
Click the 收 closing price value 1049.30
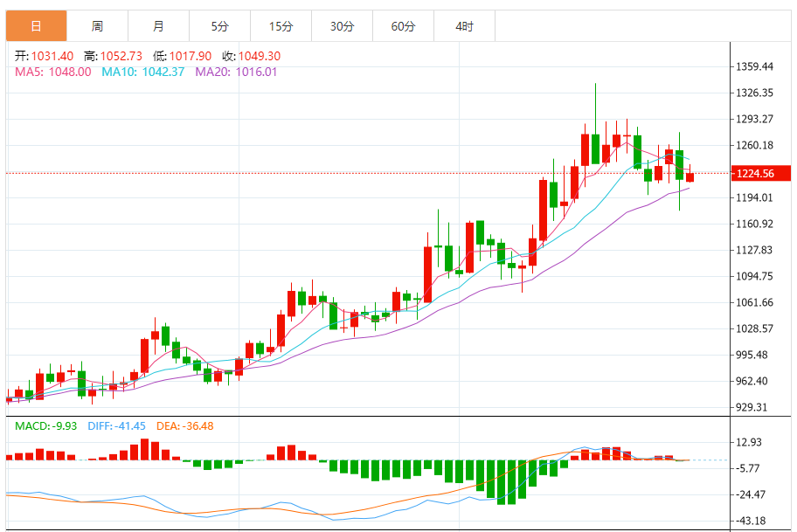[x=253, y=56]
